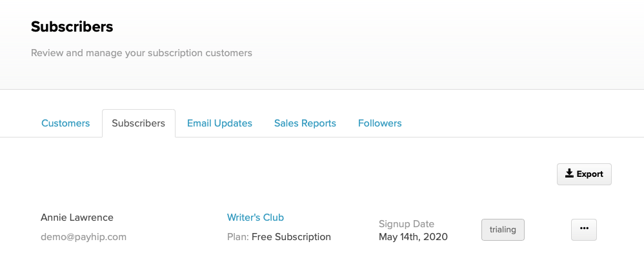644x264 pixels.
Task: Open the Email Updates tab
Action: (x=219, y=123)
